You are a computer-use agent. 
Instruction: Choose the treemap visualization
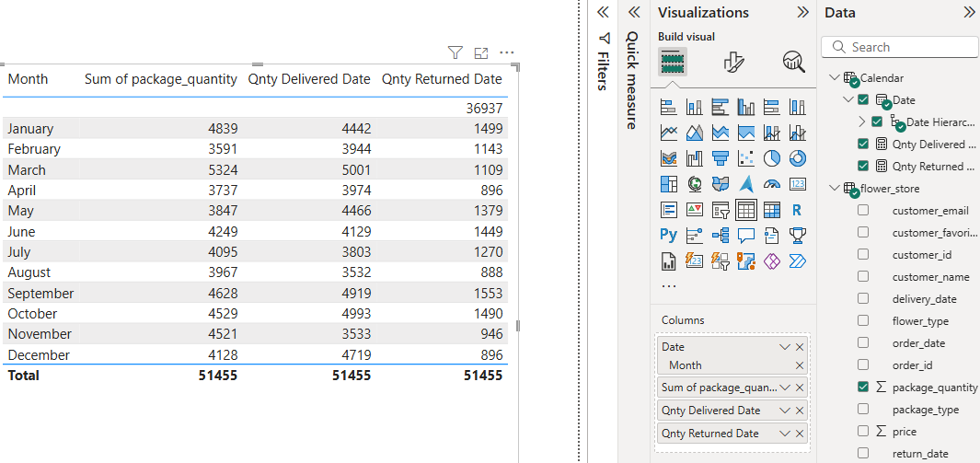669,184
